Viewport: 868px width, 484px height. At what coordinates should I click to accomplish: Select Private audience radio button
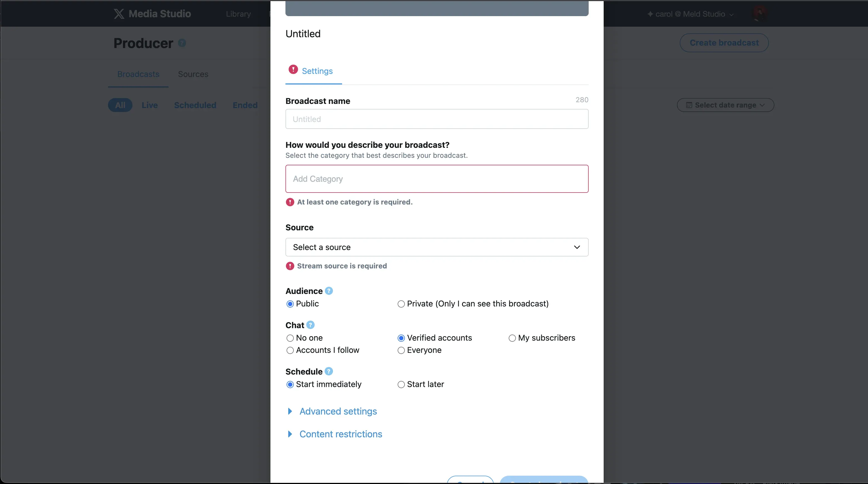click(401, 304)
